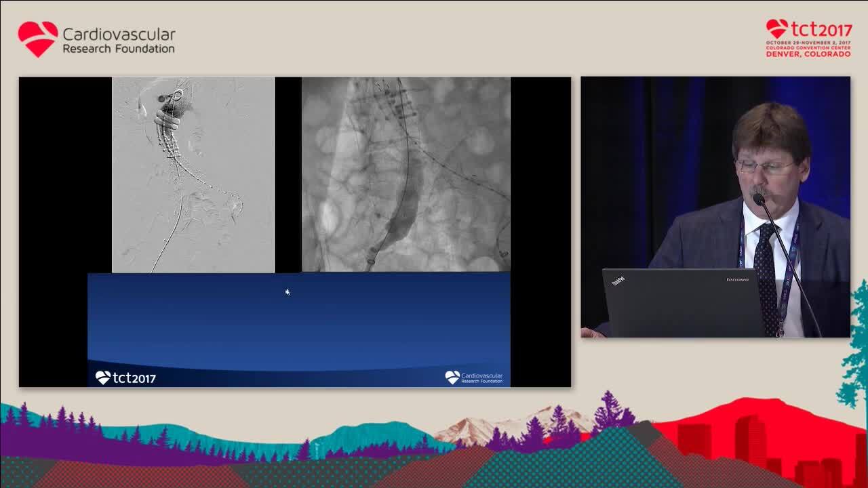Click the ThinkPad logo on the laptop lid
Viewport: 868px width, 488px height.
point(618,281)
